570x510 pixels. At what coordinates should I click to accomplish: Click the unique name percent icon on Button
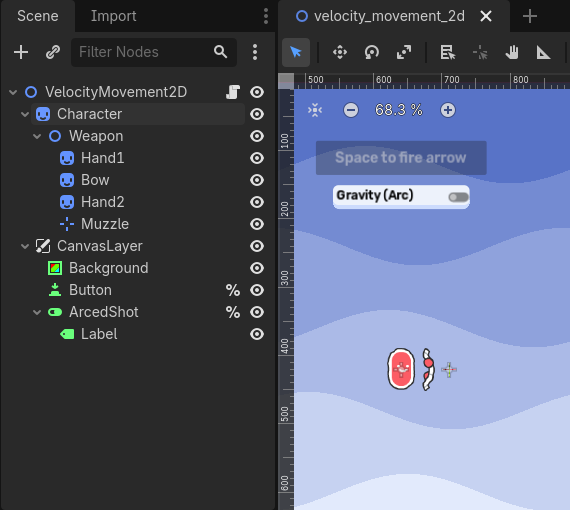tap(233, 290)
